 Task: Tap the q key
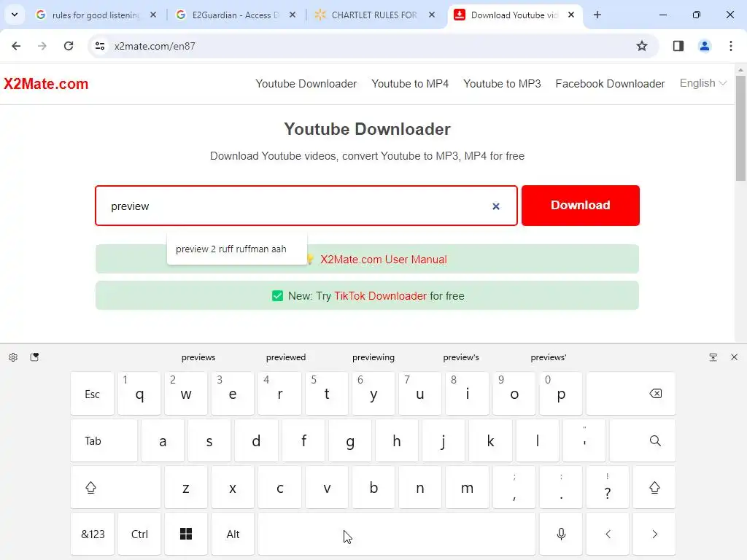point(139,394)
